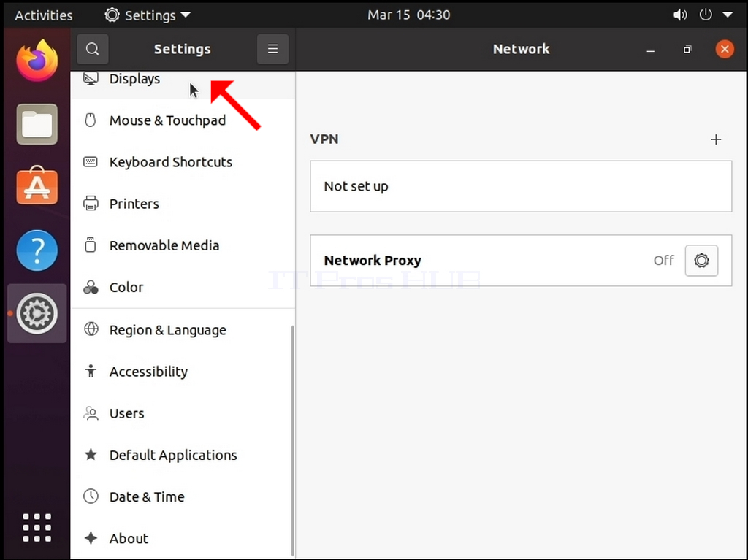Open Network Proxy gear settings
748x560 pixels.
(x=701, y=261)
